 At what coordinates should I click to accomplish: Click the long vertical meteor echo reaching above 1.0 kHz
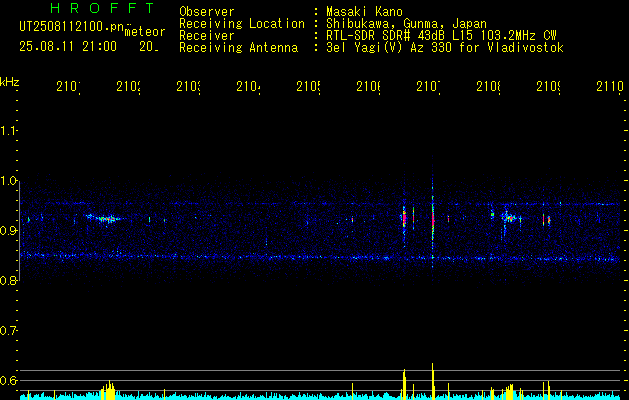[432, 213]
